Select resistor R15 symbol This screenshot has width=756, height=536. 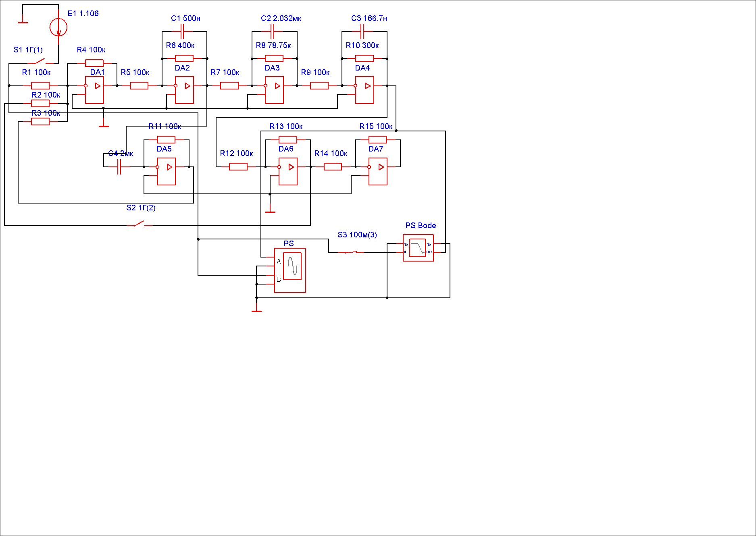tap(378, 140)
